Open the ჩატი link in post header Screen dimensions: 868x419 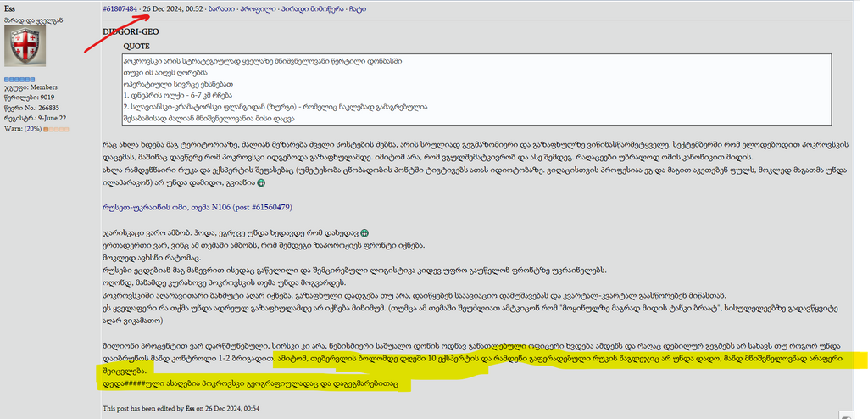(357, 9)
